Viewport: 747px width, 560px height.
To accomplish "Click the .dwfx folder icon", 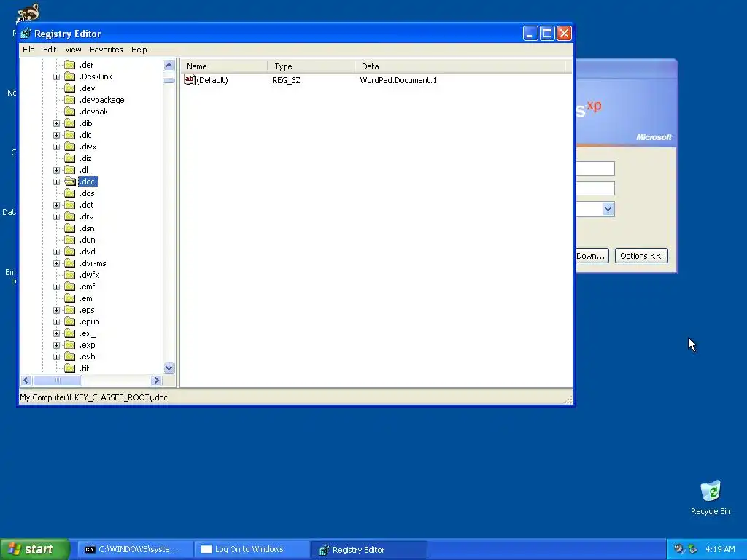I will (69, 275).
